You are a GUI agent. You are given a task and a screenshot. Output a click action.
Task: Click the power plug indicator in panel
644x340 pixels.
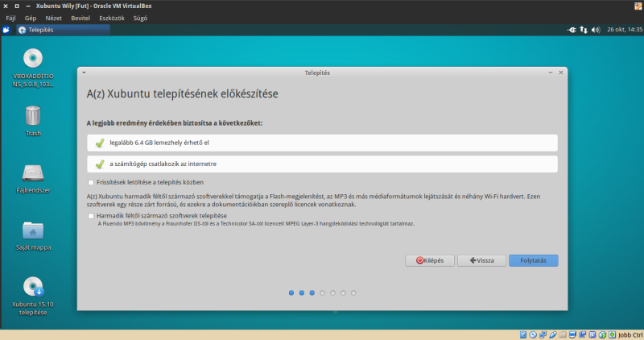[x=571, y=30]
